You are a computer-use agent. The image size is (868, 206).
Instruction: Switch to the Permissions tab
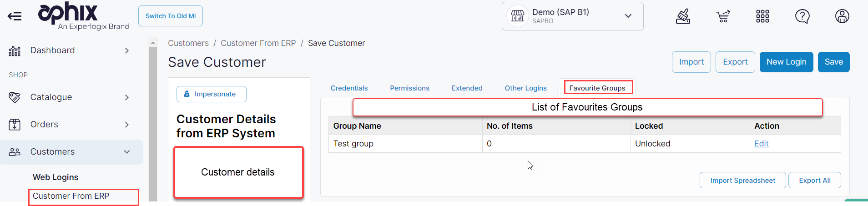click(x=409, y=88)
